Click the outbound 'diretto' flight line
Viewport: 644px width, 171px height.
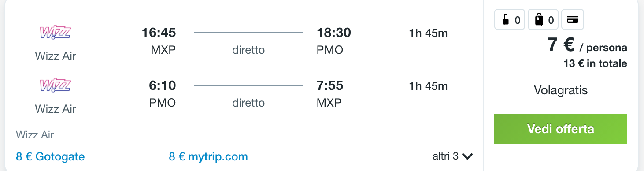(248, 33)
